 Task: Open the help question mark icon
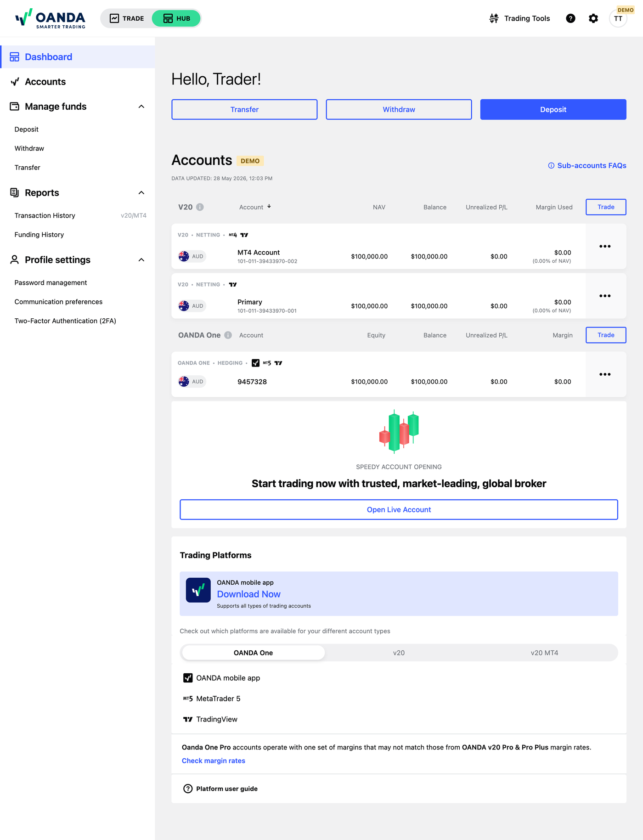tap(570, 18)
